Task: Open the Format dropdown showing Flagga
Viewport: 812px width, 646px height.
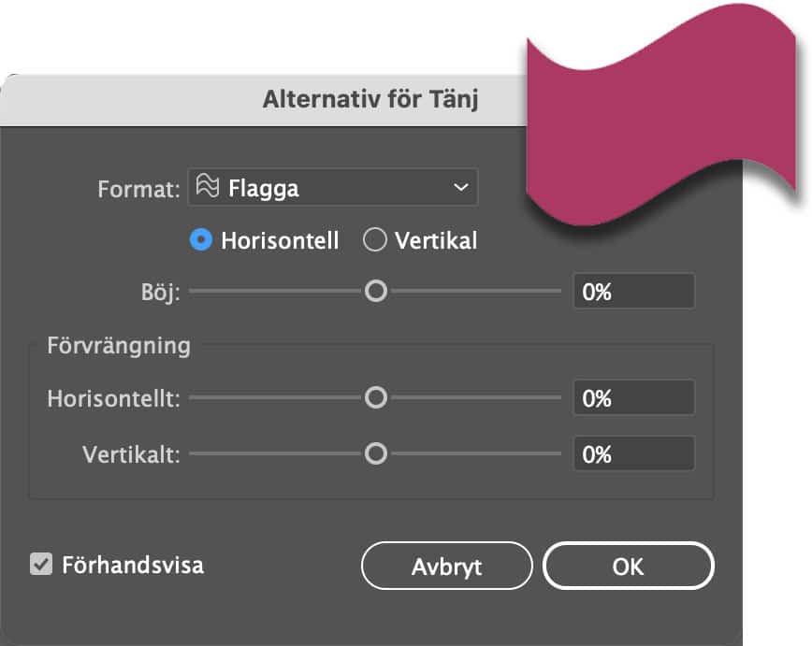Action: coord(332,187)
